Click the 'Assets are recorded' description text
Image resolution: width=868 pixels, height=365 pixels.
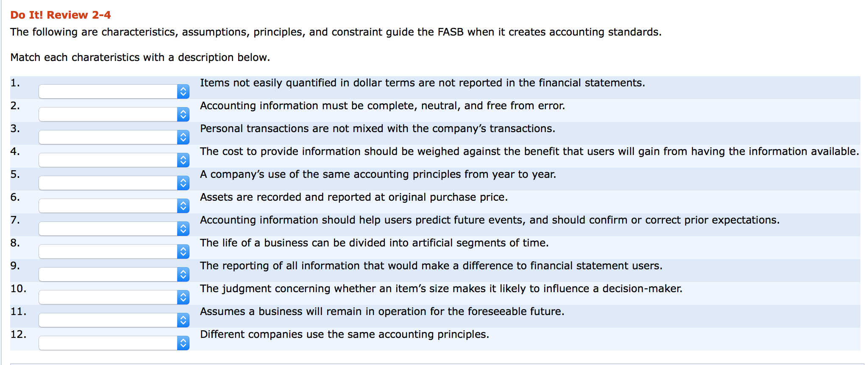pyautogui.click(x=353, y=197)
